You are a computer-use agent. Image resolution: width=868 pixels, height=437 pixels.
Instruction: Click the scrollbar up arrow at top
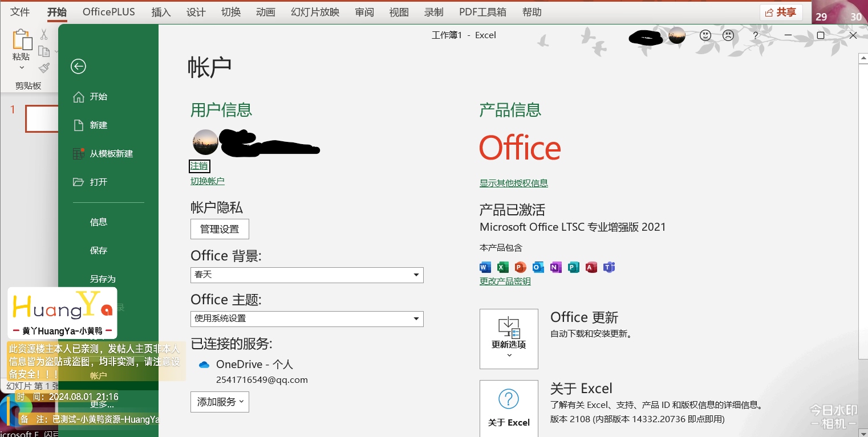(863, 59)
